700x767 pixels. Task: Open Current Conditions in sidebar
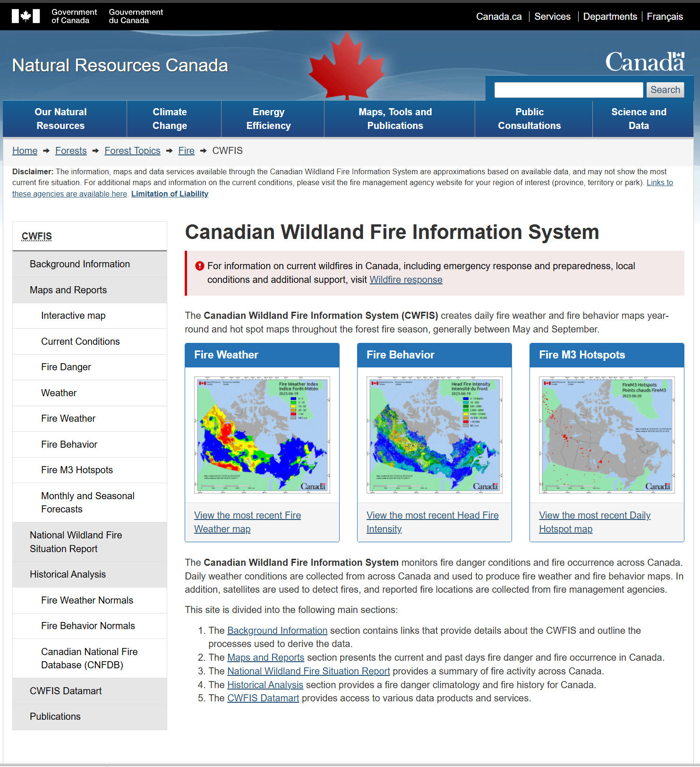pyautogui.click(x=90, y=341)
